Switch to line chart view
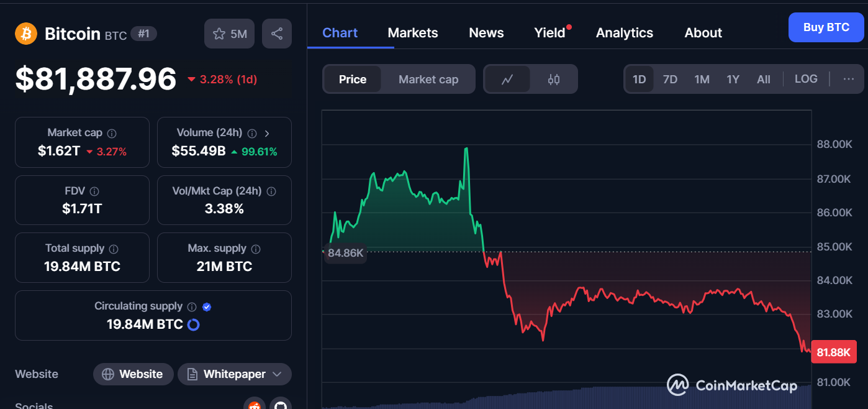868x409 pixels. click(507, 80)
